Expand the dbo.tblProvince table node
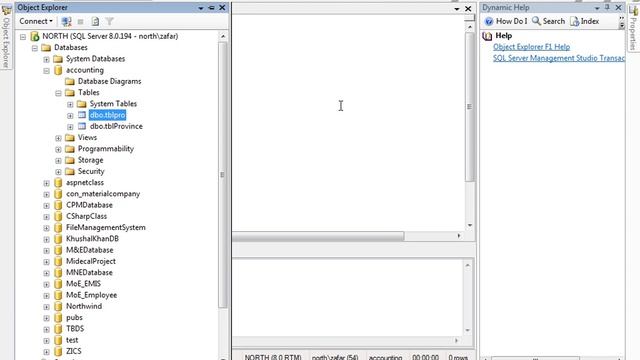640x360 pixels. [x=70, y=127]
